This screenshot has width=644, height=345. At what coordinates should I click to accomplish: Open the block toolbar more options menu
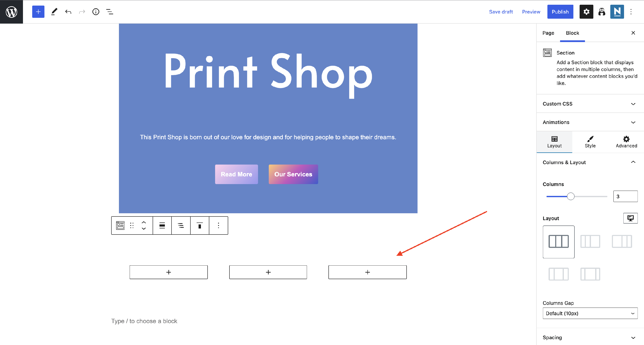pyautogui.click(x=219, y=225)
